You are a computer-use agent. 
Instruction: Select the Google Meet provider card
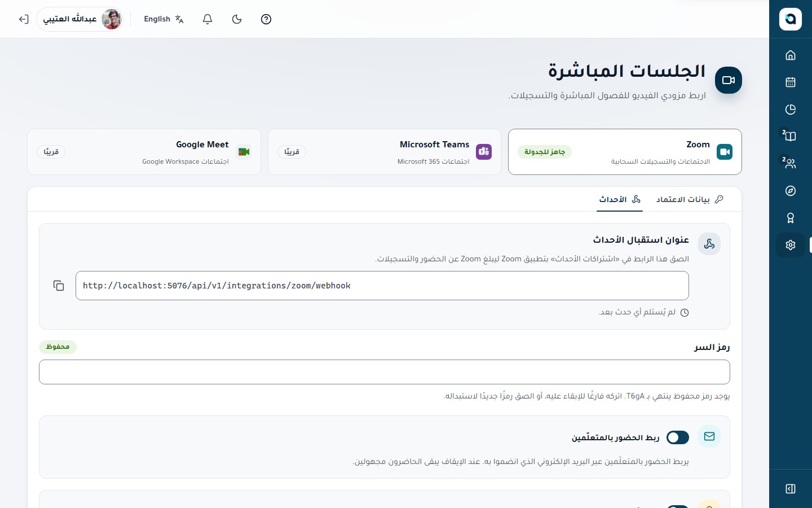click(144, 152)
